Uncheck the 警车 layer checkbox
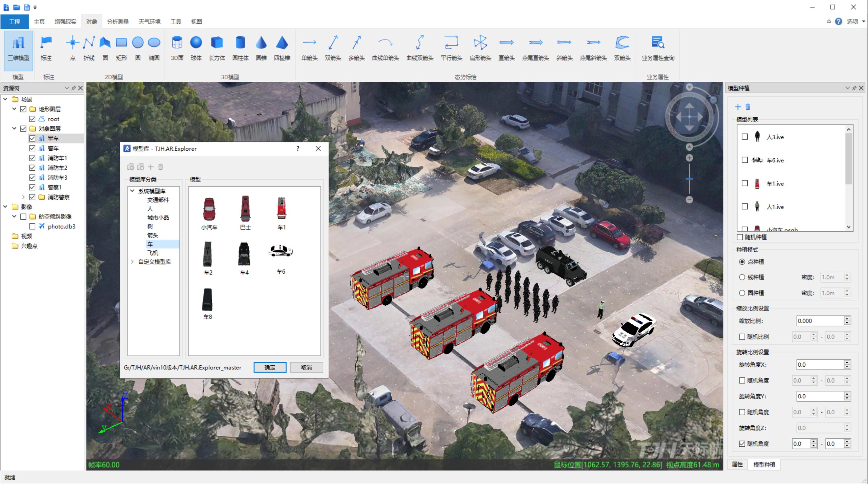This screenshot has width=868, height=484. pyautogui.click(x=32, y=148)
